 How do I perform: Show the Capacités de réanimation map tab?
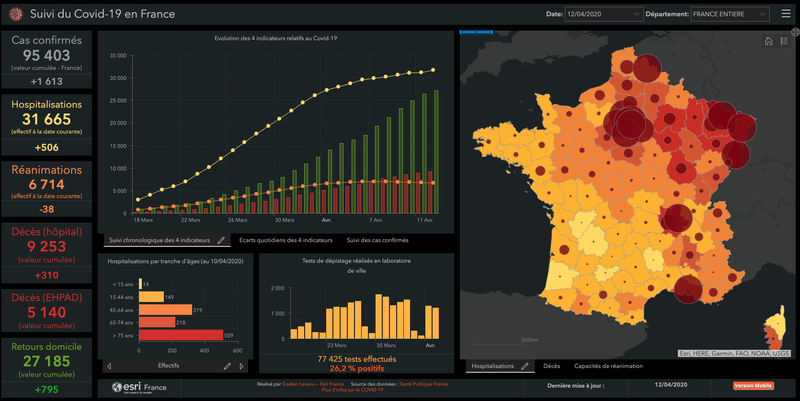click(x=608, y=367)
